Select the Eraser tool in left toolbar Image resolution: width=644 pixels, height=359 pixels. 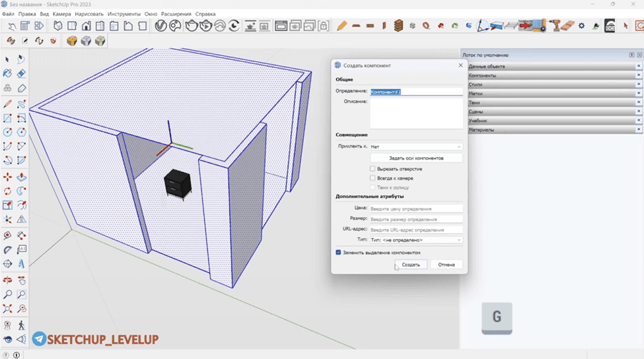21,73
